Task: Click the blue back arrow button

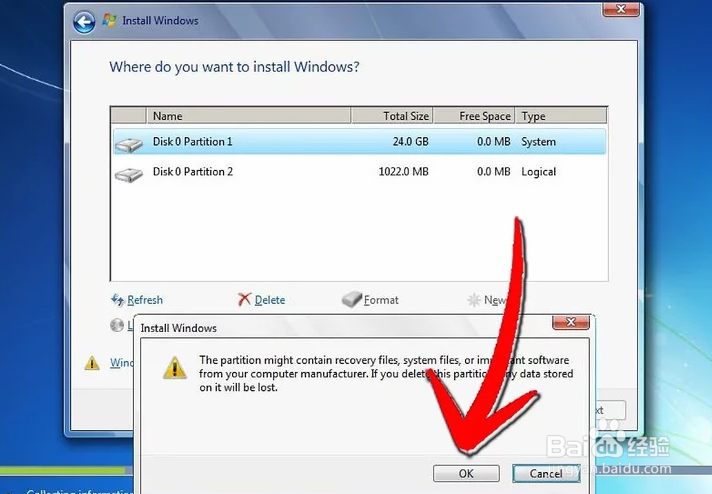Action: tap(84, 22)
